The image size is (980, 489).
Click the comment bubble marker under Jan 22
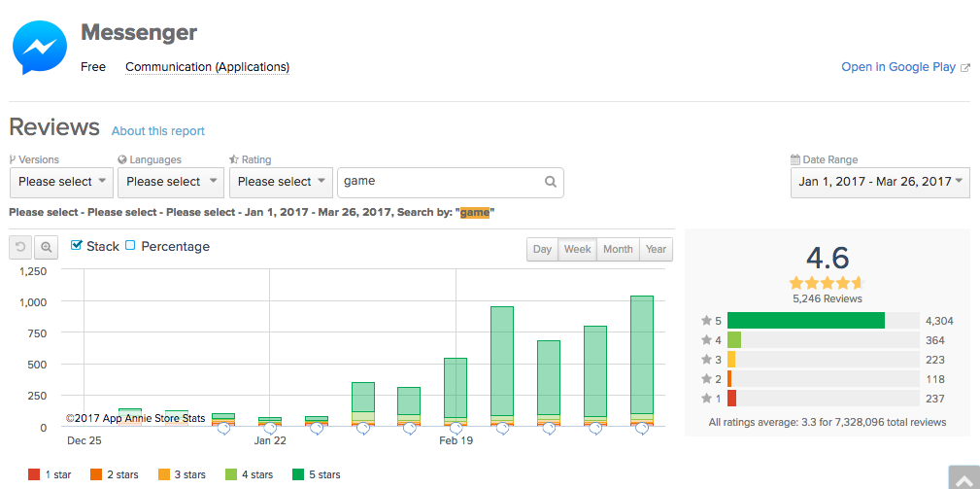coord(270,429)
